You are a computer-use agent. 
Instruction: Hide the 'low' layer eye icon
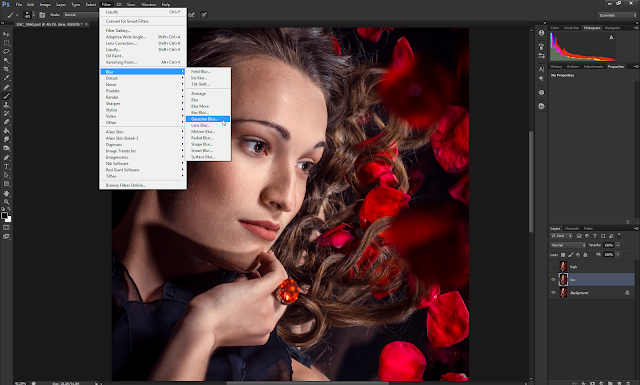pyautogui.click(x=553, y=280)
